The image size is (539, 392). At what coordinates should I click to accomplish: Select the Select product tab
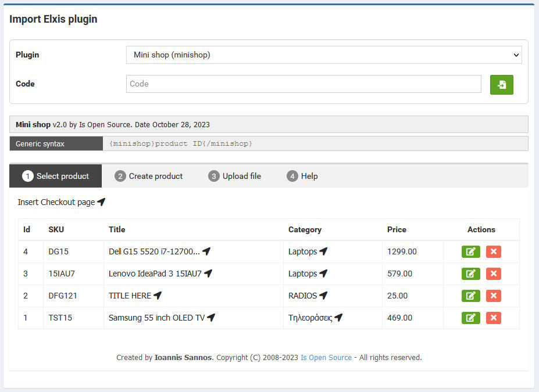(x=56, y=176)
